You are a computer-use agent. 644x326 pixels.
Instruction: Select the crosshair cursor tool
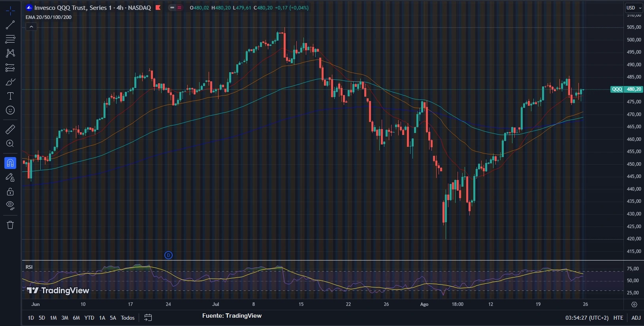coord(10,11)
